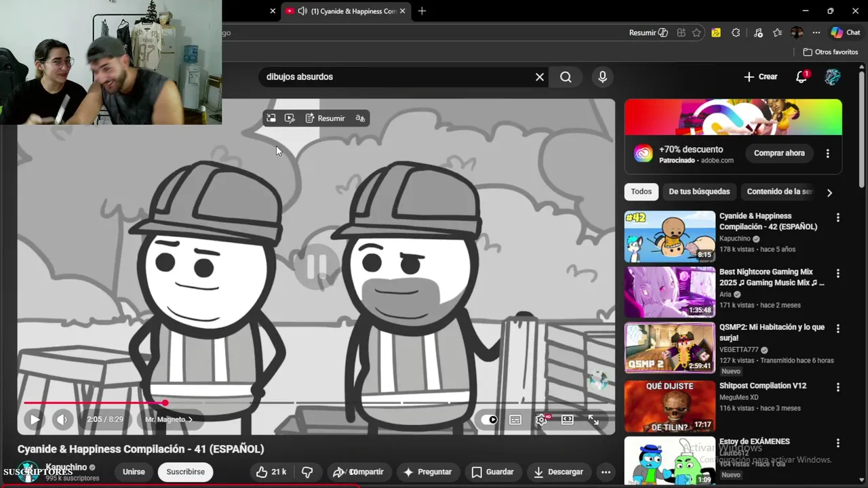Viewport: 868px width, 488px height.
Task: Open more actions ellipsis below the video
Action: 606,472
